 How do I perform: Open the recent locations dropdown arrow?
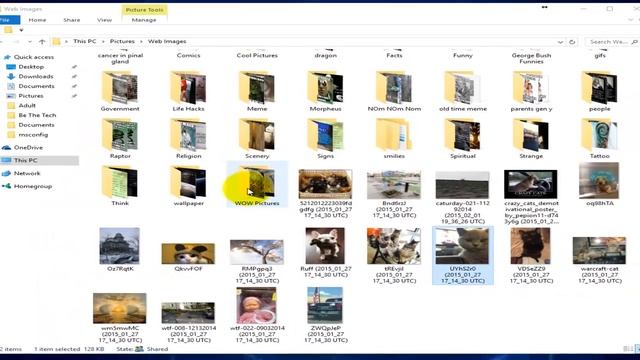point(30,42)
